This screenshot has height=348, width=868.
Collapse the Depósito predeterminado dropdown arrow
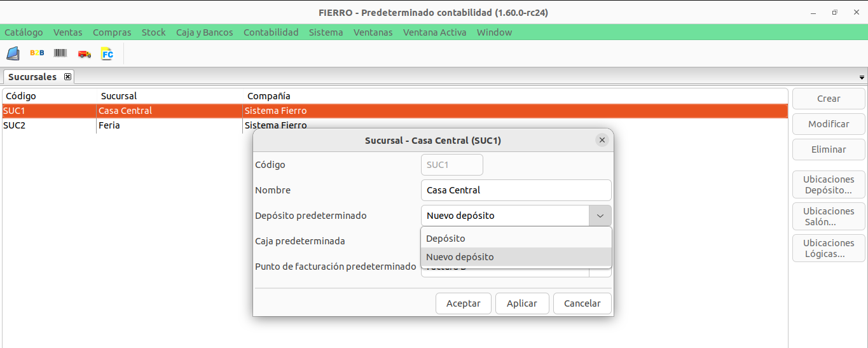(x=600, y=216)
